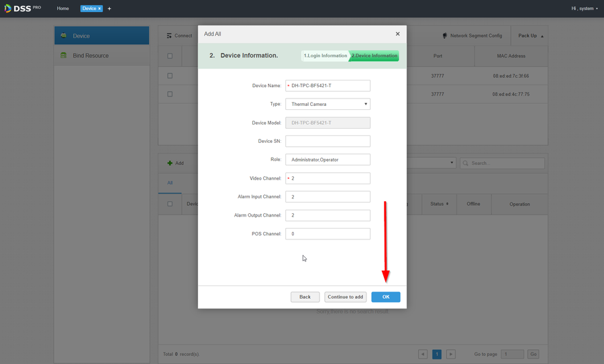Confirm with the OK button
604x364 pixels.
pyautogui.click(x=386, y=297)
